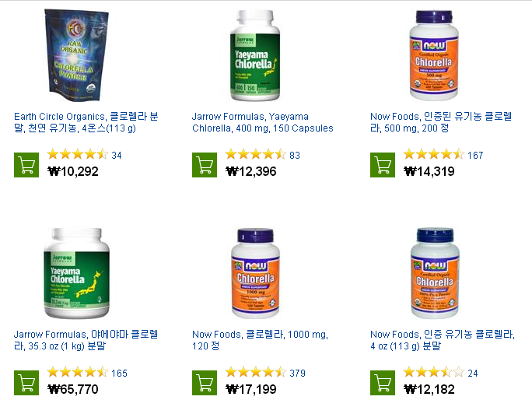View Jarrow 1 kg green tub image

coord(77,273)
